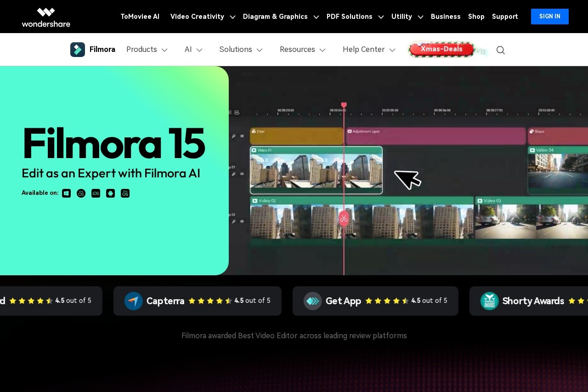
Task: Hide the Video 01 track with its eye toggle
Action: (242, 174)
